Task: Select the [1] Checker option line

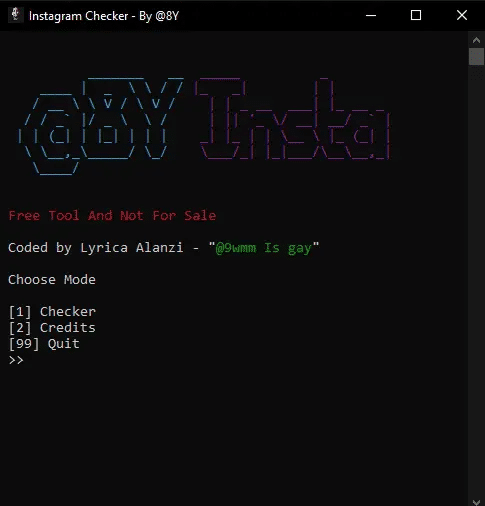Action: coord(52,312)
